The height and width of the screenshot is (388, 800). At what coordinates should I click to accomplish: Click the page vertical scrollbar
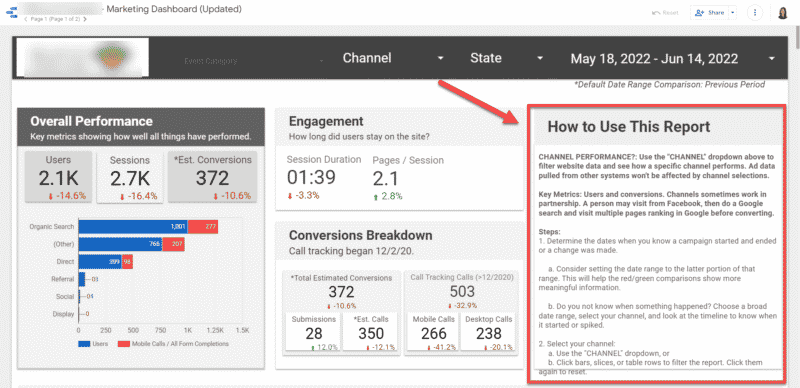pos(796,204)
